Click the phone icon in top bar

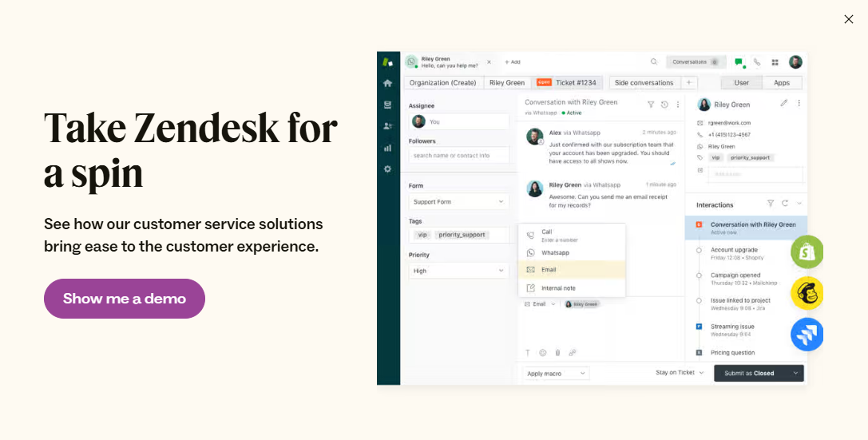click(x=757, y=62)
